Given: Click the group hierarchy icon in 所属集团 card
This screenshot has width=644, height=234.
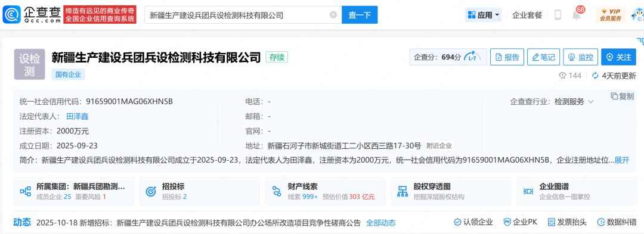Looking at the screenshot, I should pyautogui.click(x=26, y=191).
